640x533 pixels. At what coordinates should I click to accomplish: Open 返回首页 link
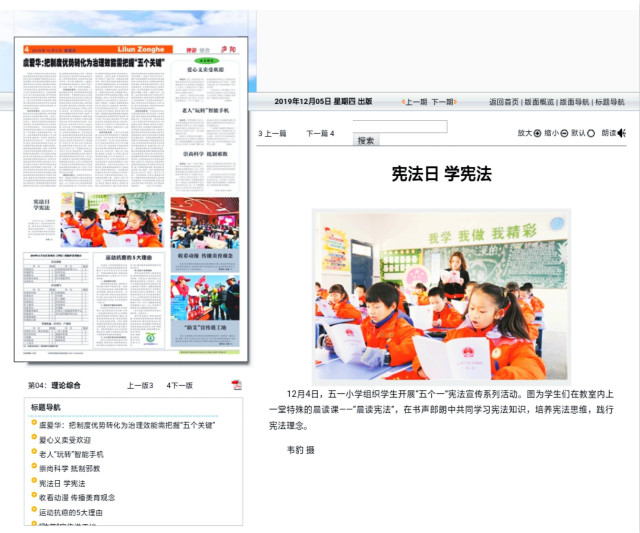coord(504,102)
